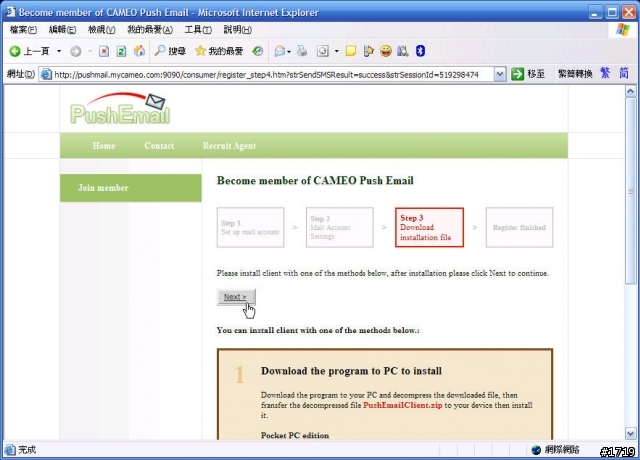Download the PushEmailClient.zip link
The image size is (640, 460).
pyautogui.click(x=402, y=405)
